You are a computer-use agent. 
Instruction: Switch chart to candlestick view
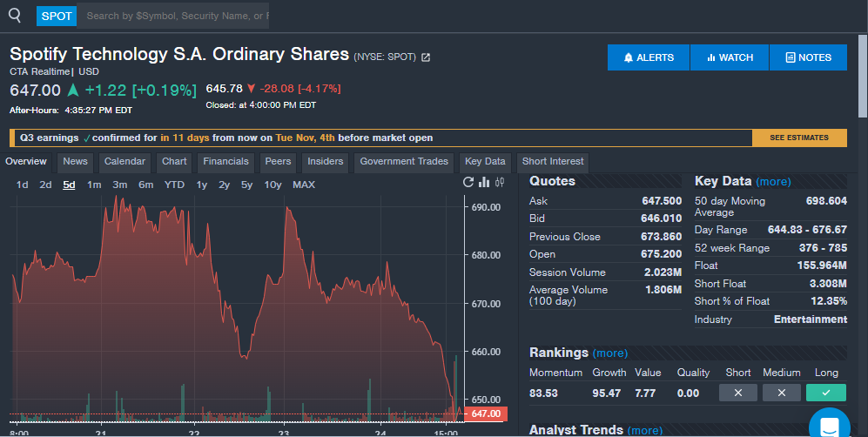(x=500, y=183)
